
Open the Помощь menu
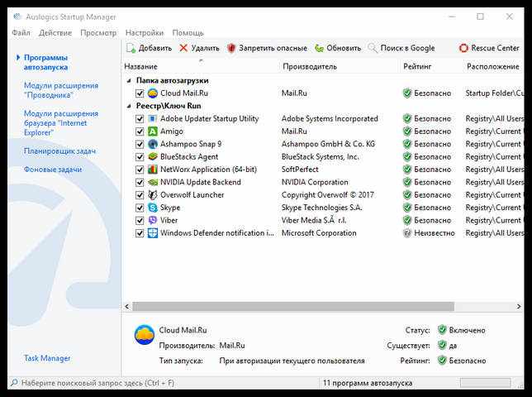tap(188, 33)
